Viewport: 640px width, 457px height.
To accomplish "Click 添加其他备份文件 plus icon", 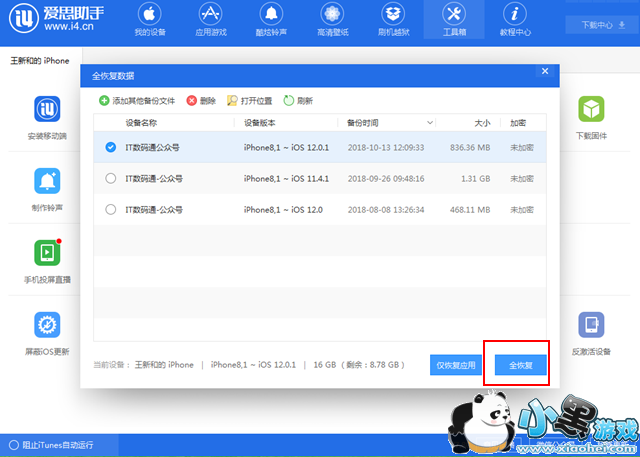I will (x=104, y=100).
